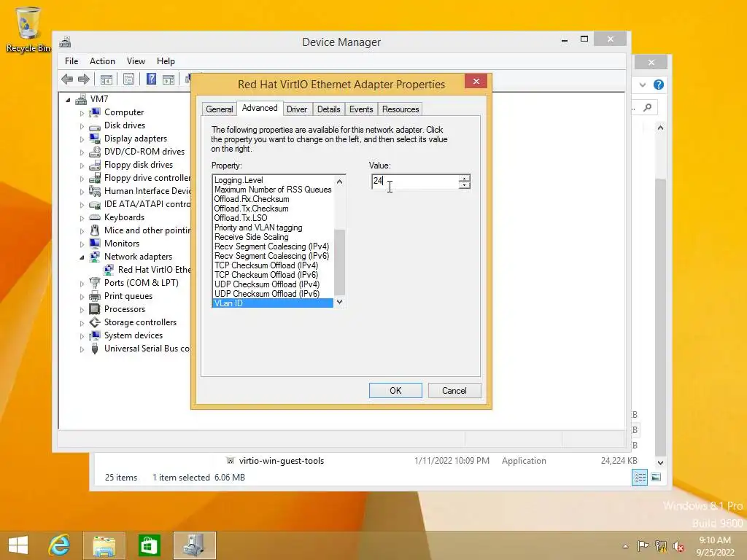Image resolution: width=747 pixels, height=560 pixels.
Task: Switch to the Resources tab
Action: click(x=400, y=109)
